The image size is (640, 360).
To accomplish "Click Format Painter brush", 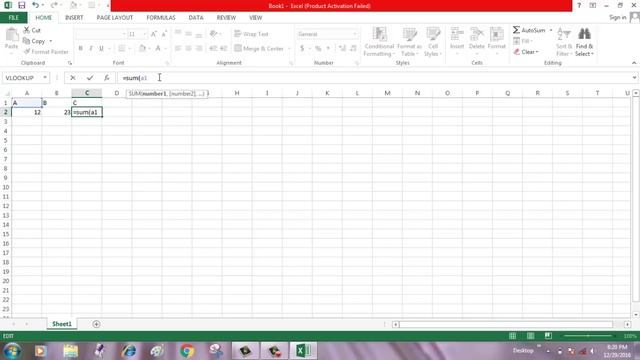I will 46,52.
